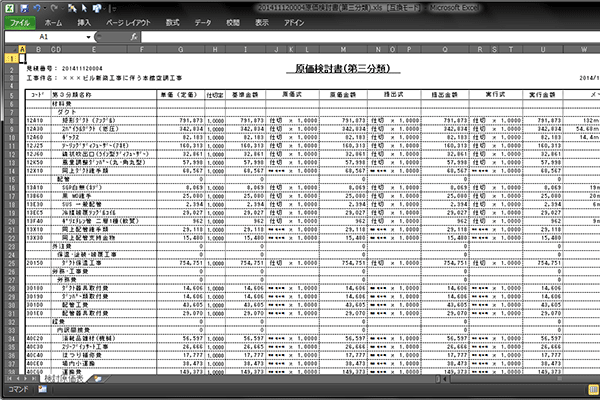Image resolution: width=600 pixels, height=400 pixels.
Task: Click the Redo arrow icon
Action: click(54, 8)
